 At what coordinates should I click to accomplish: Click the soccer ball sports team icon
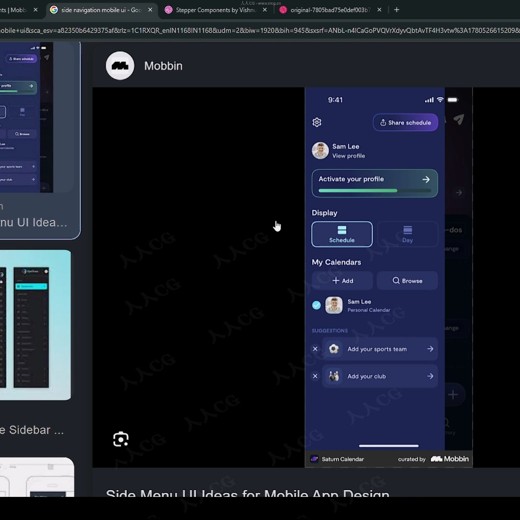pyautogui.click(x=334, y=349)
